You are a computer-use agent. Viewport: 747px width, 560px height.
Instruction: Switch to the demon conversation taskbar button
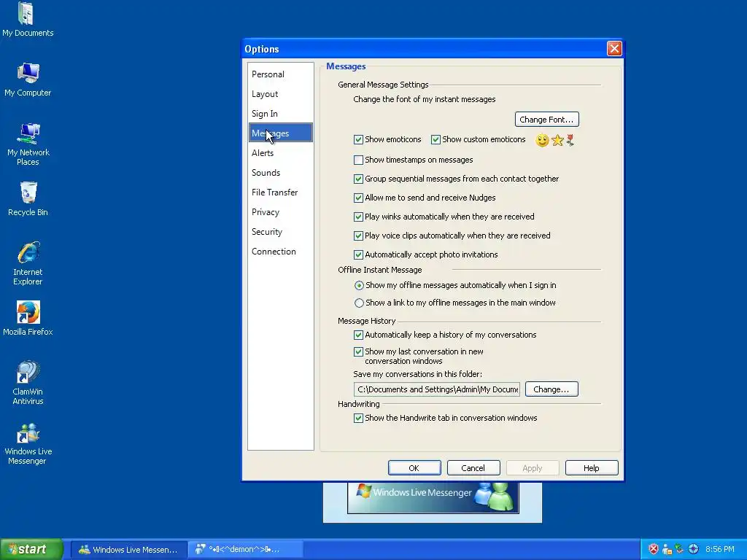coord(245,550)
